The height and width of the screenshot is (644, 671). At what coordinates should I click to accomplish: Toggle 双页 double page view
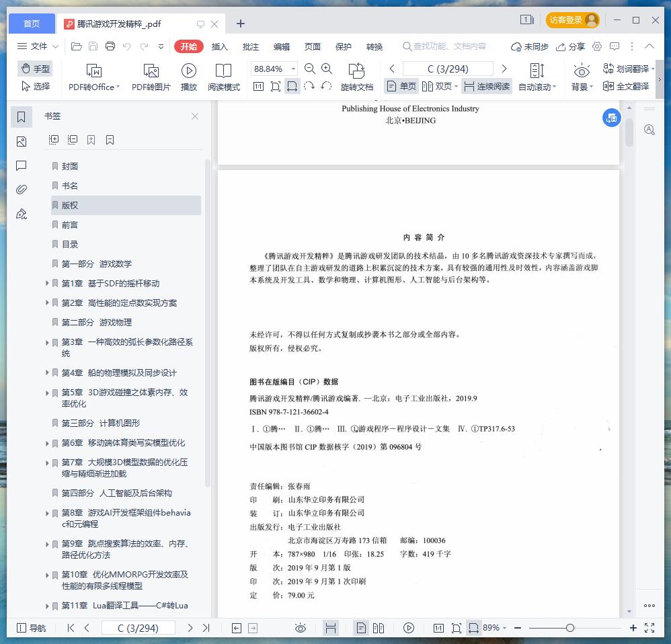tap(439, 87)
